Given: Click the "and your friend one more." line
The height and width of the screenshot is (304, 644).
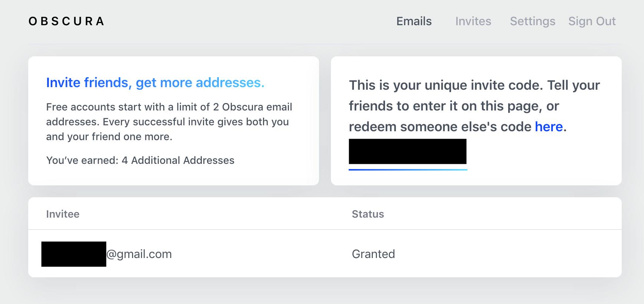Looking at the screenshot, I should click(109, 137).
